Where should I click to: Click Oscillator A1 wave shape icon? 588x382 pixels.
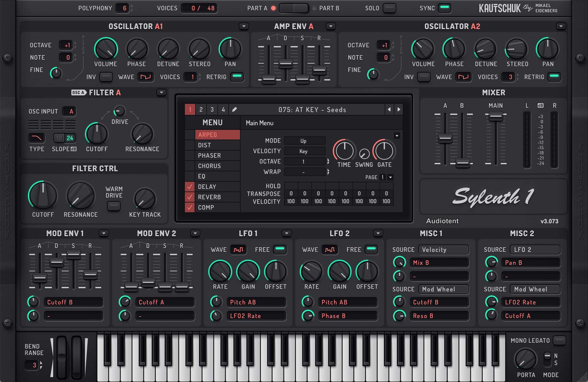tap(145, 77)
